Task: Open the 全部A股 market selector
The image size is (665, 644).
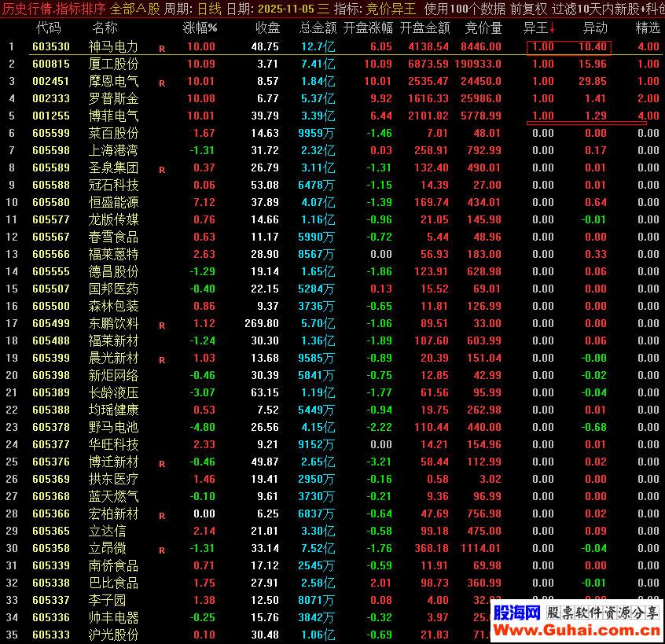Action: 134,9
